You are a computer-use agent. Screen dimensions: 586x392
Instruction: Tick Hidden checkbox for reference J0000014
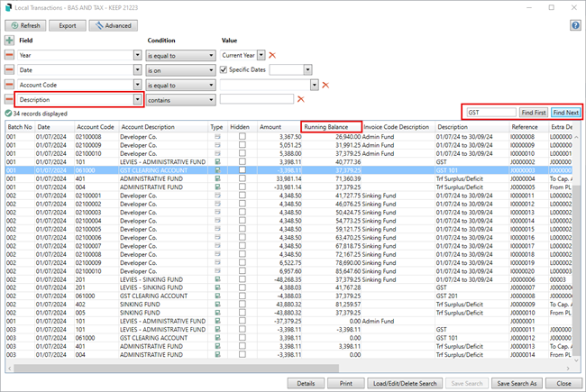tap(243, 354)
